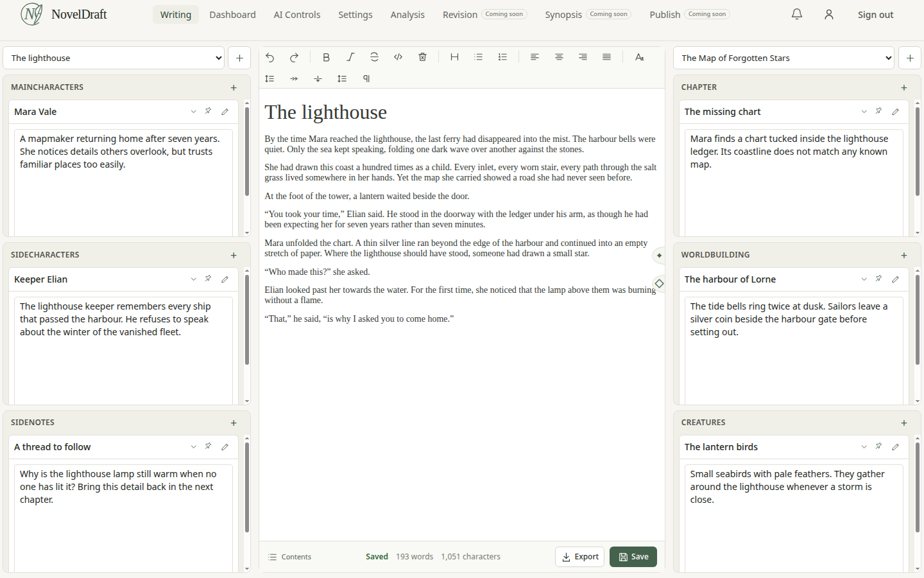Apply heading style with H icon
Viewport: 924px width, 578px height.
(x=454, y=57)
